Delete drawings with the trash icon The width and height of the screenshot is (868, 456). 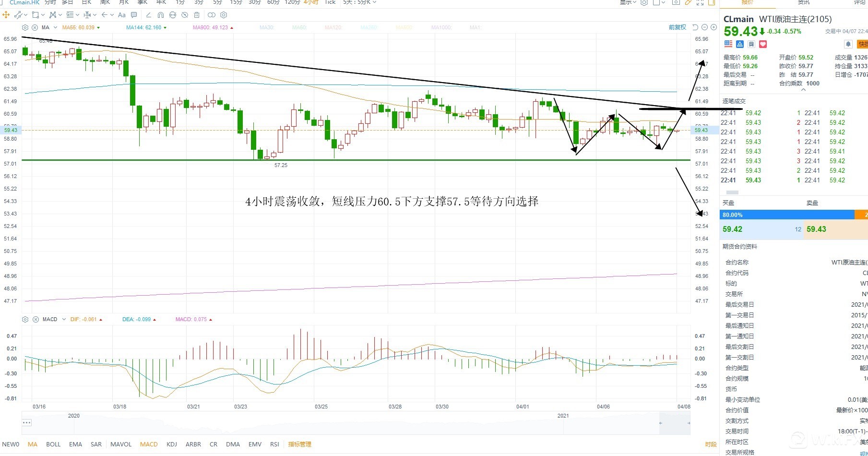coord(196,15)
